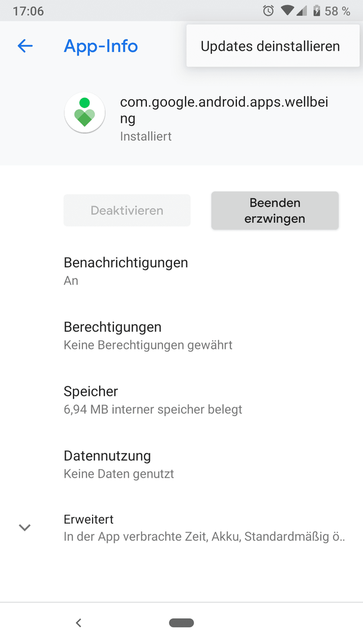Open Datennutzung data usage entry
Screen dimensions: 363x644
[181, 465]
